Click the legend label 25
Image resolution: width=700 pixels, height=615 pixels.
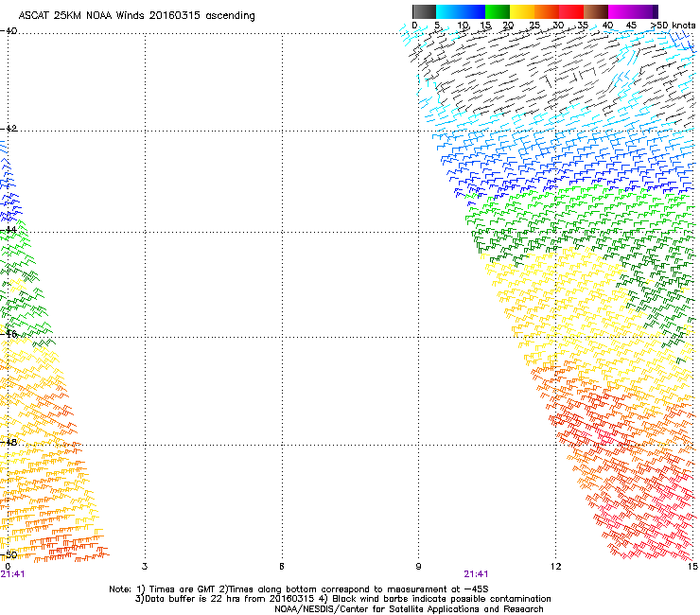coord(534,26)
